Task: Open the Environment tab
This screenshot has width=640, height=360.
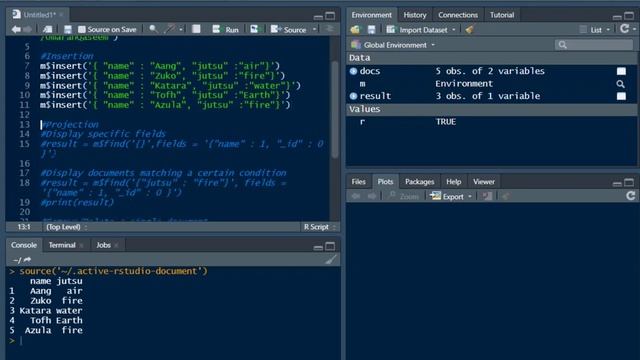Action: (x=371, y=15)
